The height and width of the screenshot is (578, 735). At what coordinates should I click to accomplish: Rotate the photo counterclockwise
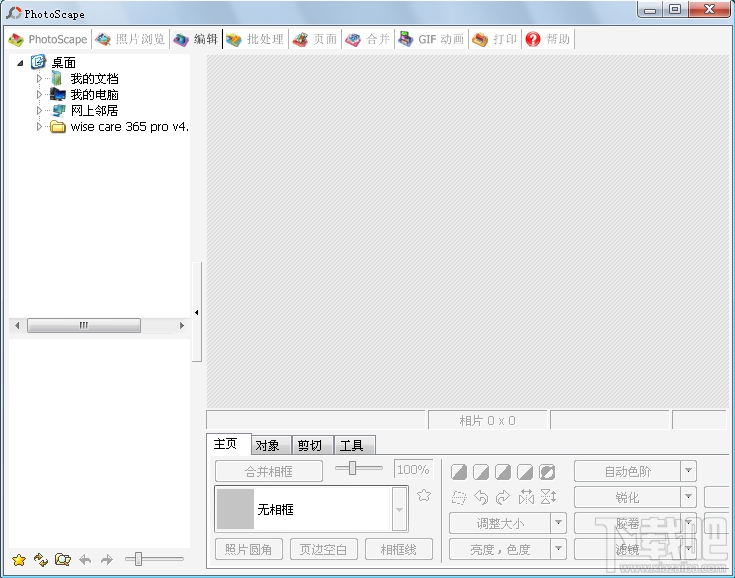(481, 497)
